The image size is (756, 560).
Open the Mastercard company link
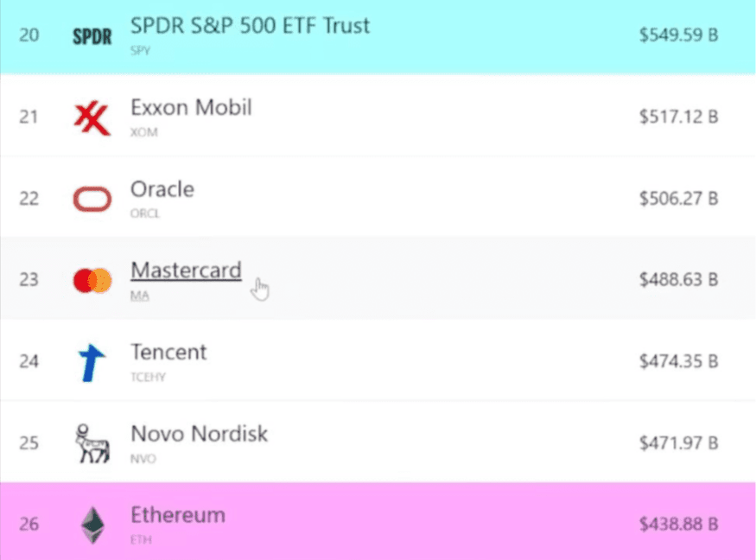186,270
